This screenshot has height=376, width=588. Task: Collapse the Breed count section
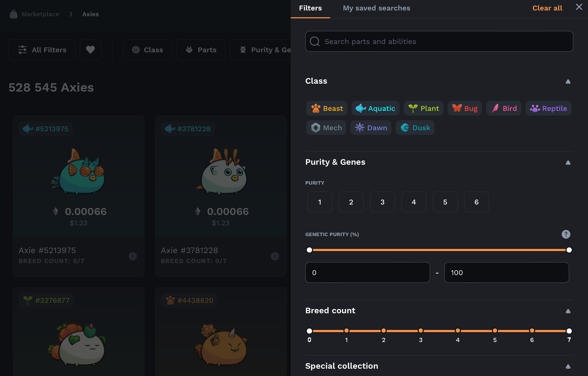(568, 311)
